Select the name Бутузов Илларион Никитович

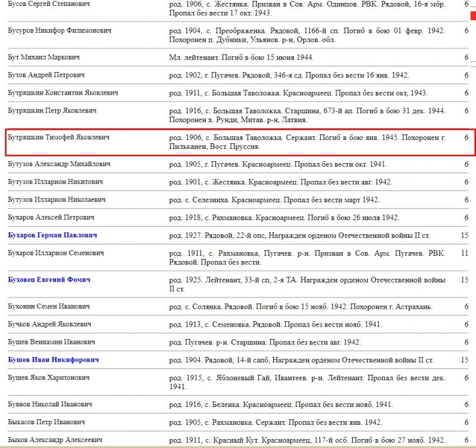point(55,182)
